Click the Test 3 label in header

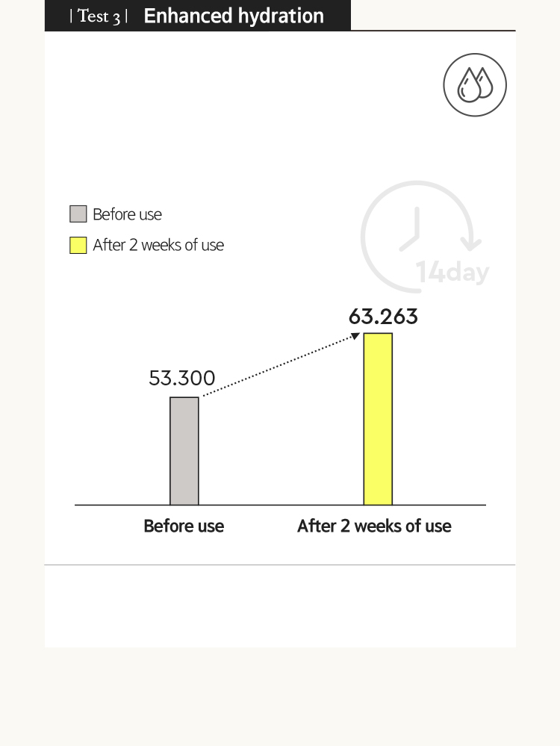click(x=99, y=16)
